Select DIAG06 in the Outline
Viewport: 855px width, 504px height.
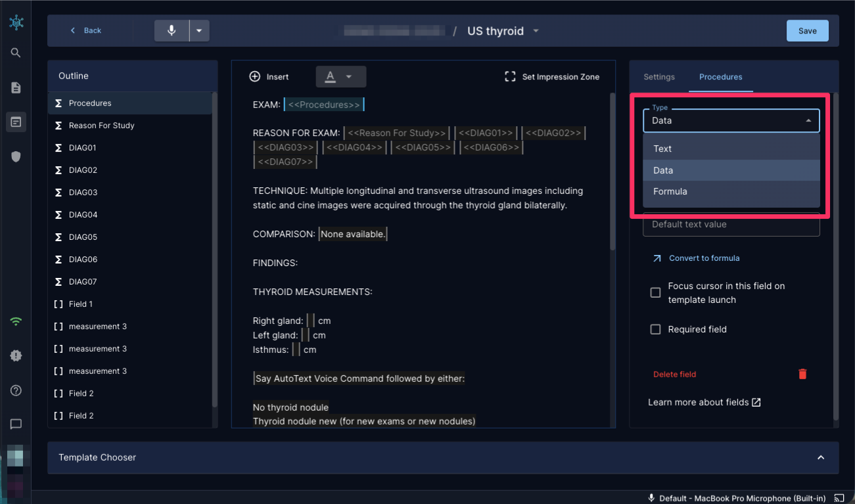(129, 260)
